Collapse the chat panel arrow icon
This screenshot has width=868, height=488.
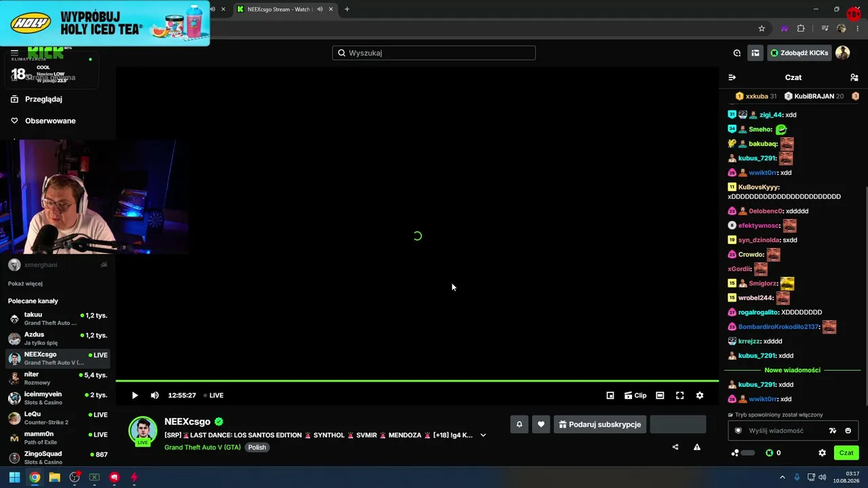pos(732,77)
